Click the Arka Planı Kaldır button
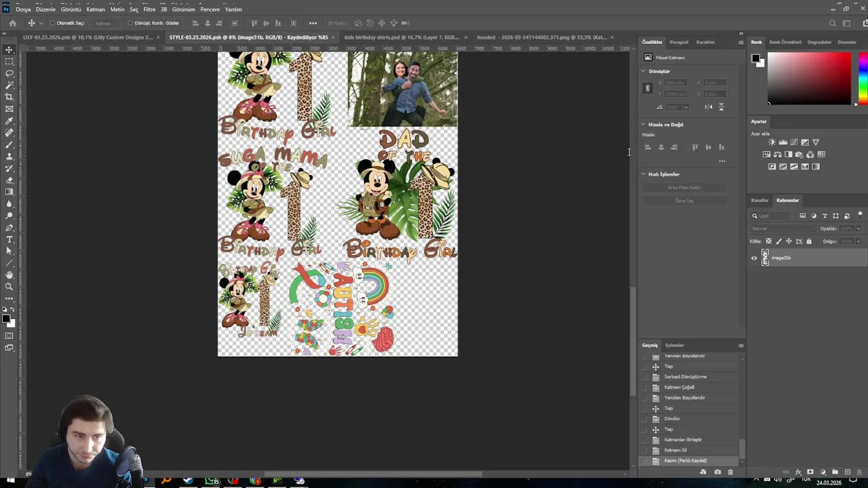The height and width of the screenshot is (488, 868). [x=684, y=188]
